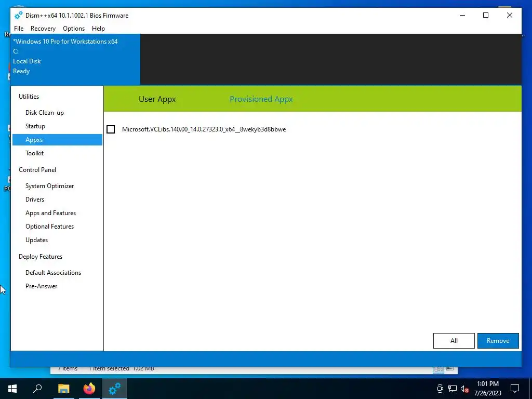
Task: Click the details view icon in Explorer status bar
Action: click(438, 369)
